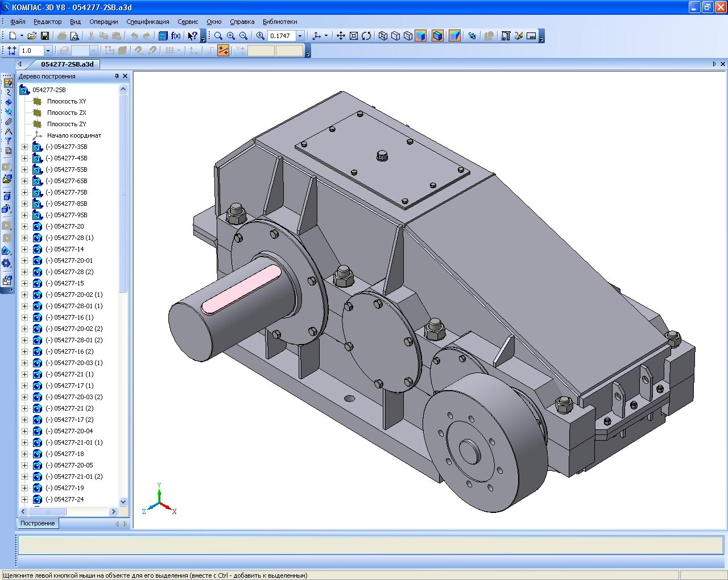Expand the 054277-3SB subassembly node
Viewport: 728px width, 580px height.
tap(24, 147)
